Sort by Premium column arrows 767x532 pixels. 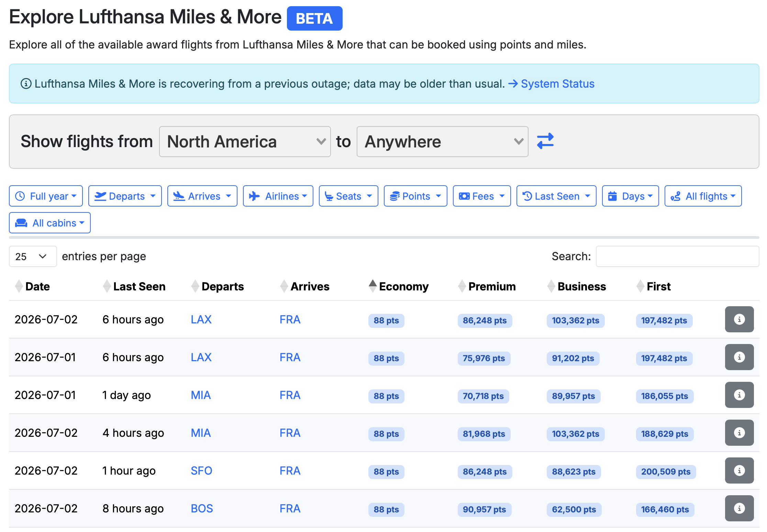point(462,286)
